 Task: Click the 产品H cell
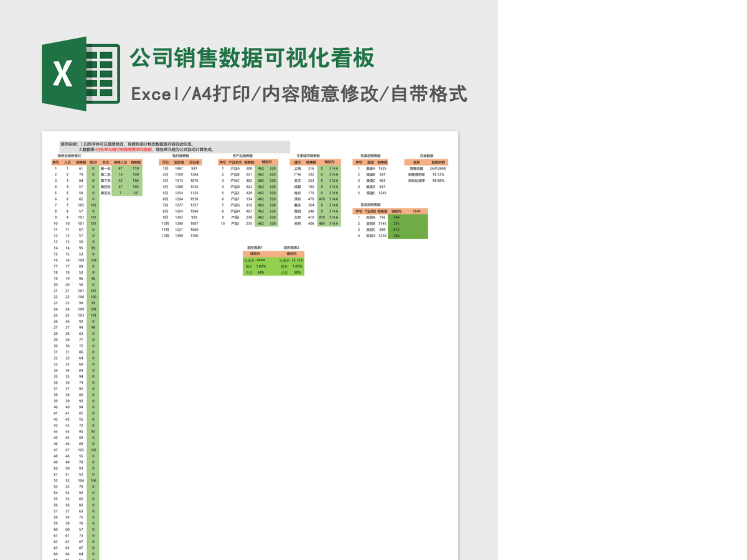[235, 211]
